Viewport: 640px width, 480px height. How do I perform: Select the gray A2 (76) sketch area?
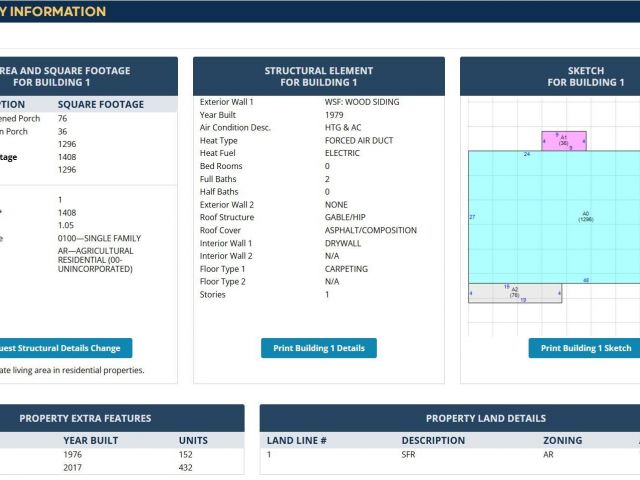515,293
